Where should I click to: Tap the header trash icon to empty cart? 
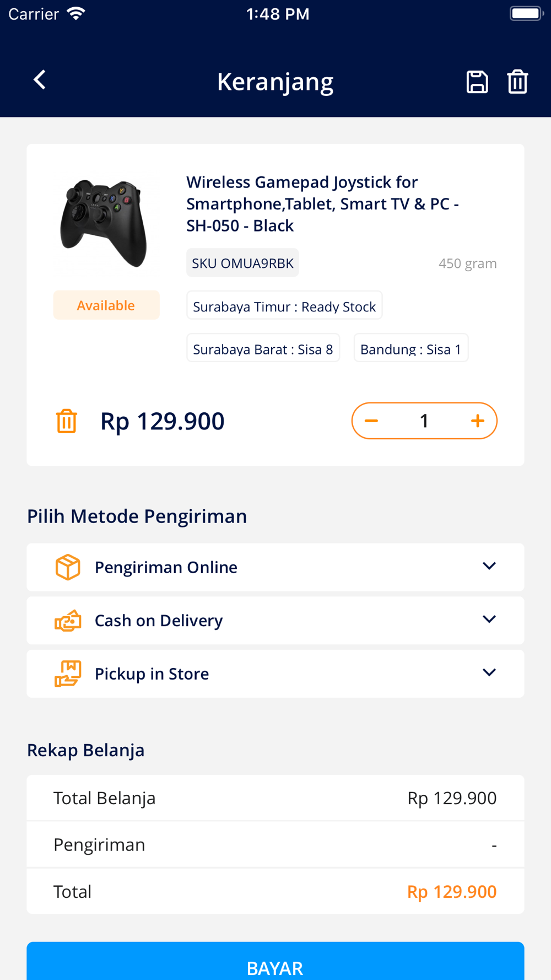point(517,82)
